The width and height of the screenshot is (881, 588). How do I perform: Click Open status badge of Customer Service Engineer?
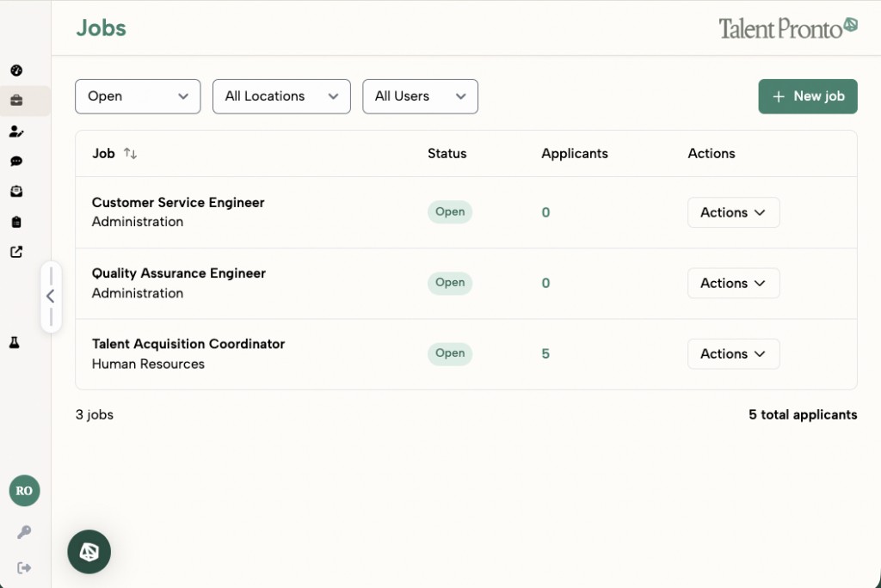click(x=450, y=211)
